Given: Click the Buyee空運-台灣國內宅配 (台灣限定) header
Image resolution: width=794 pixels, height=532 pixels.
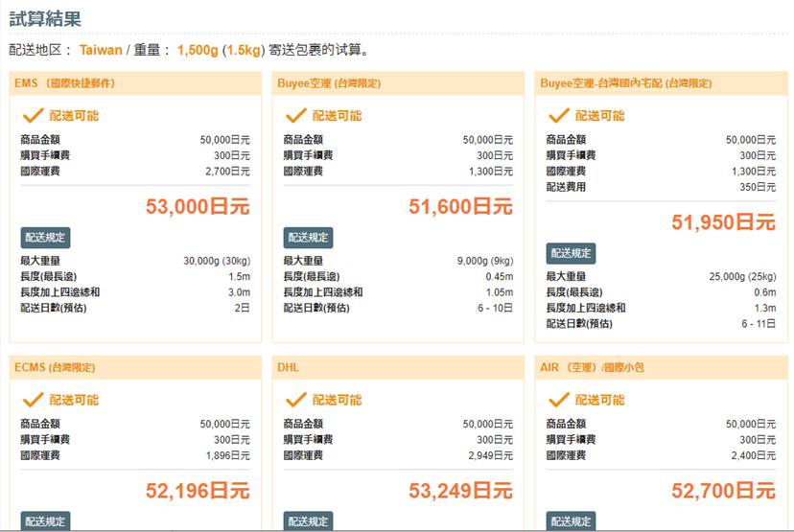Looking at the screenshot, I should (662, 83).
